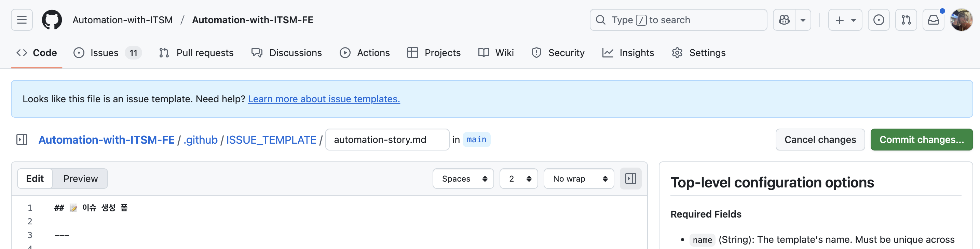Go to the GitHub home logo

coord(52,20)
